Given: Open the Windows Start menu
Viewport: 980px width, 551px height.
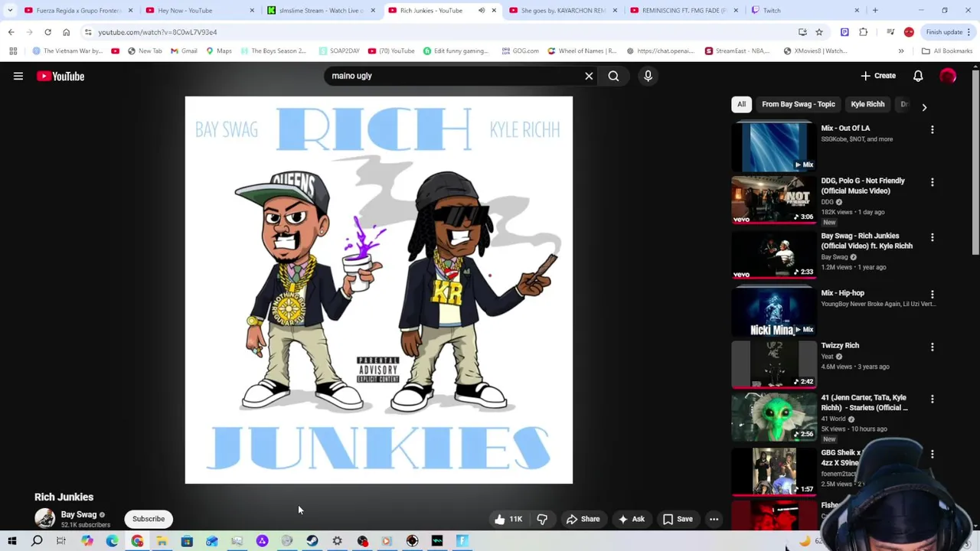Looking at the screenshot, I should click(12, 541).
